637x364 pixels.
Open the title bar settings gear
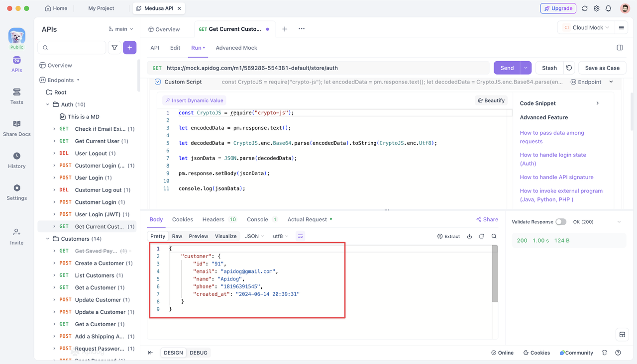(x=597, y=8)
